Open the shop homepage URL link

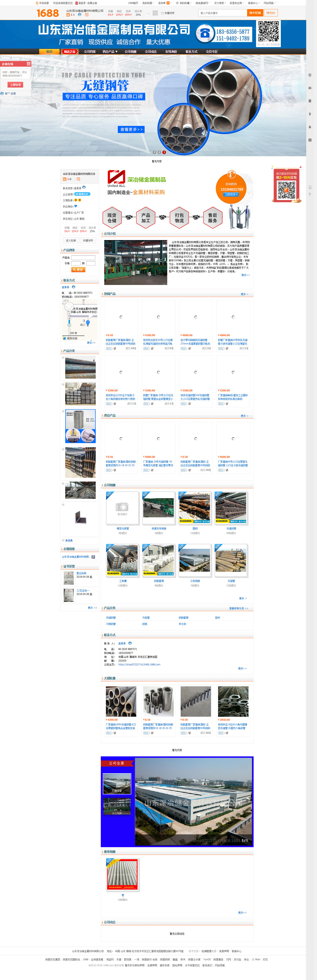pos(139,665)
